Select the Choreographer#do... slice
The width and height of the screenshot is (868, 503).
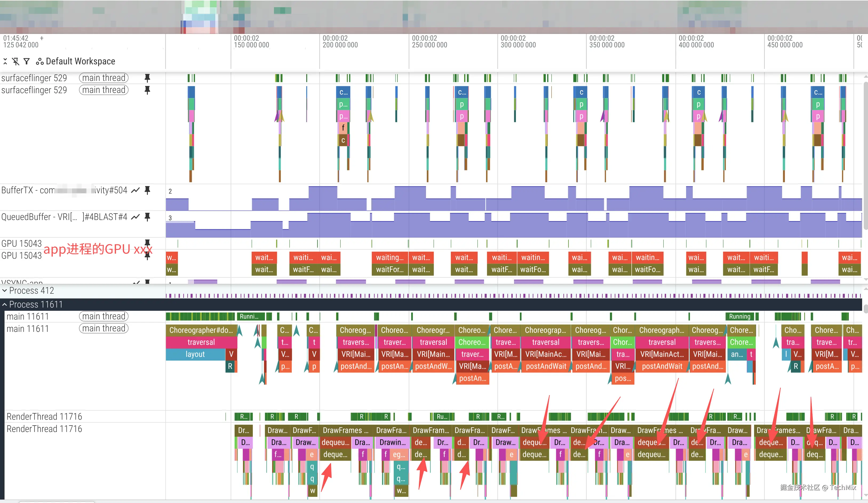point(201,330)
